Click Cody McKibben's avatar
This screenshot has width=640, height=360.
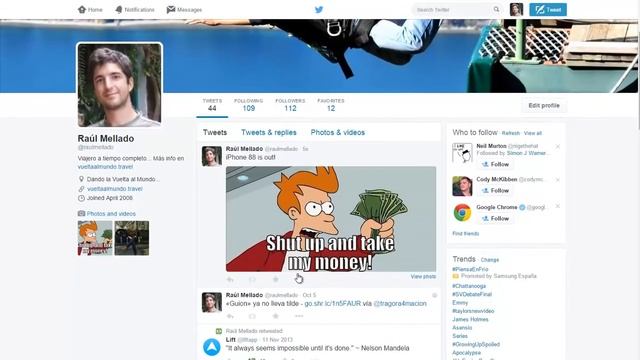pyautogui.click(x=462, y=186)
